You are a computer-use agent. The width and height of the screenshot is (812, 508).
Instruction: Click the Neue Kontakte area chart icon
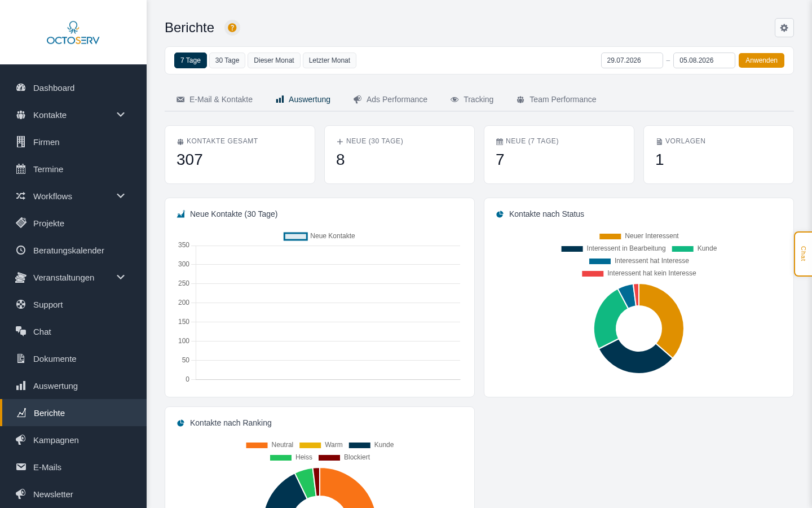click(181, 214)
